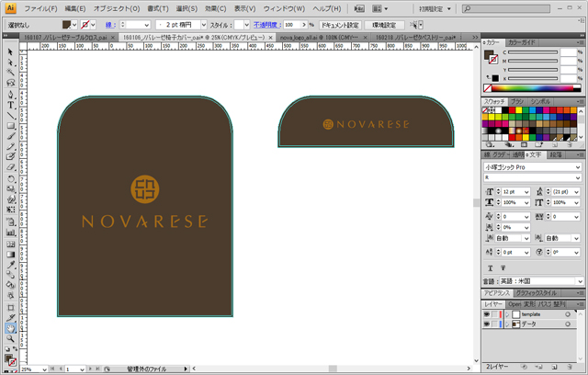Click the create new layer icon
This screenshot has width=588, height=375.
point(554,367)
